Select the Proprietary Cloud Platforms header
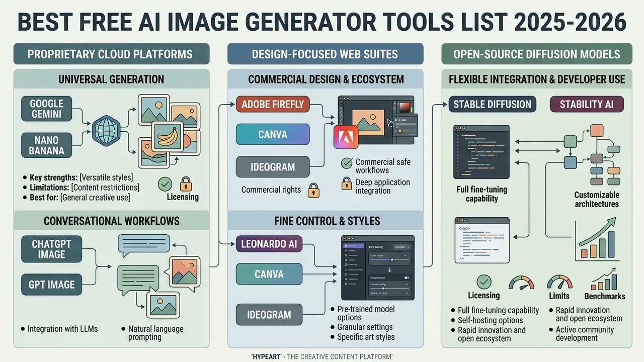Screen dimensions: 644x362 coord(110,54)
